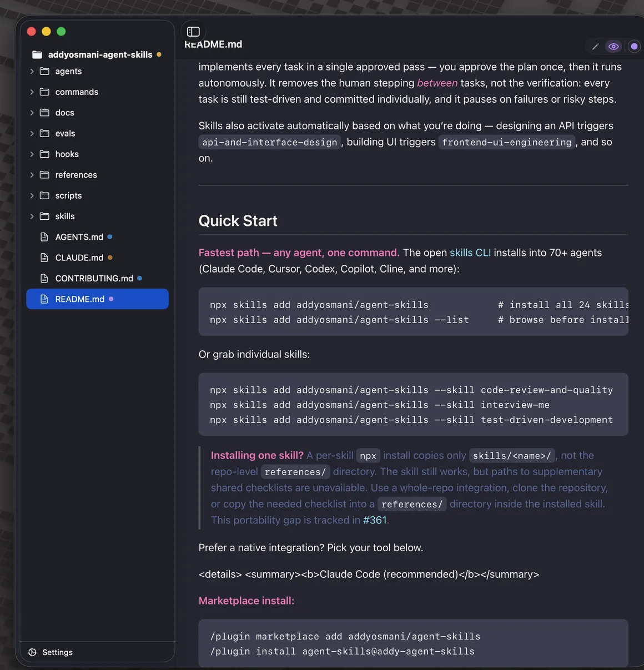Maximize window with green traffic light
The width and height of the screenshot is (644, 670).
click(x=61, y=32)
